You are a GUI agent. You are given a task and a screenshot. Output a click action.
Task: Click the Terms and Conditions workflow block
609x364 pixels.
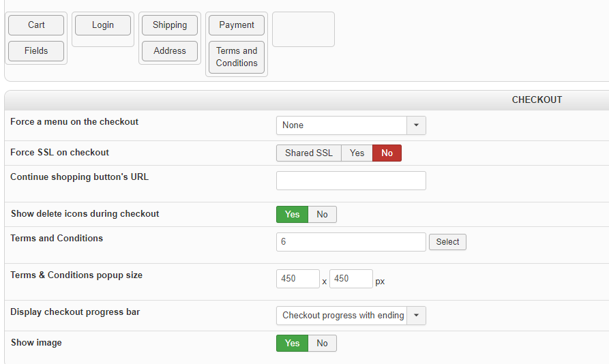[x=237, y=57]
